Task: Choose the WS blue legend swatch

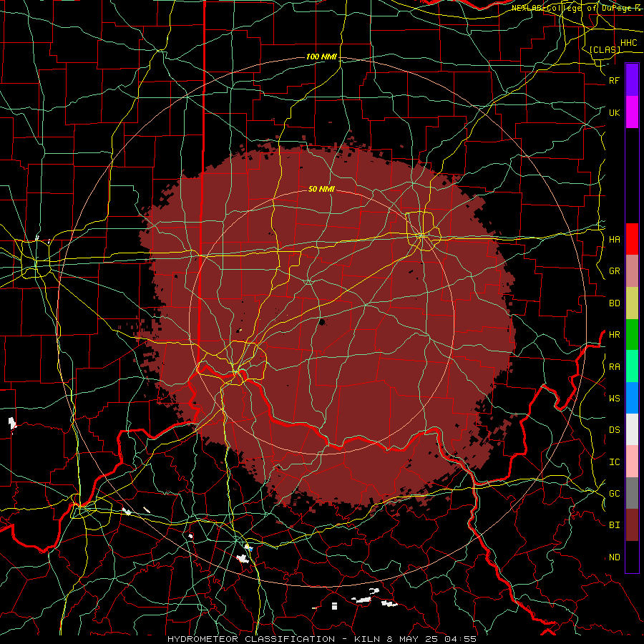Action: click(x=632, y=398)
